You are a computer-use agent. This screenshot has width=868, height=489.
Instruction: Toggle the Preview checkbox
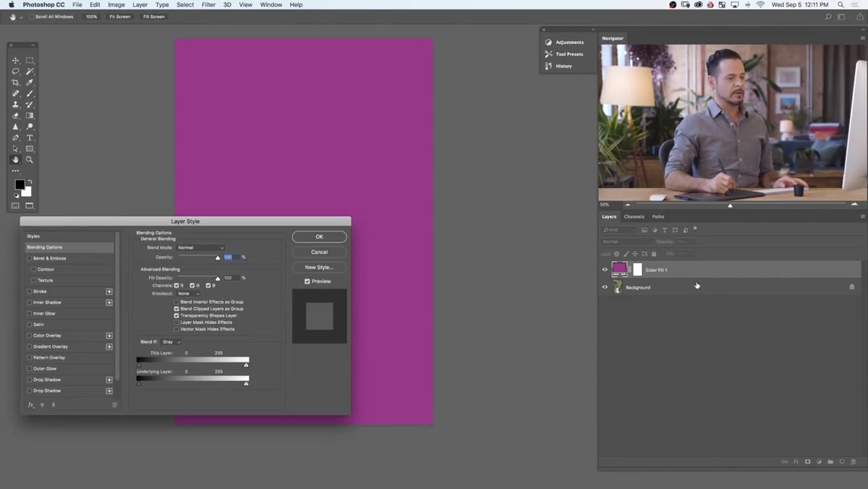click(307, 281)
